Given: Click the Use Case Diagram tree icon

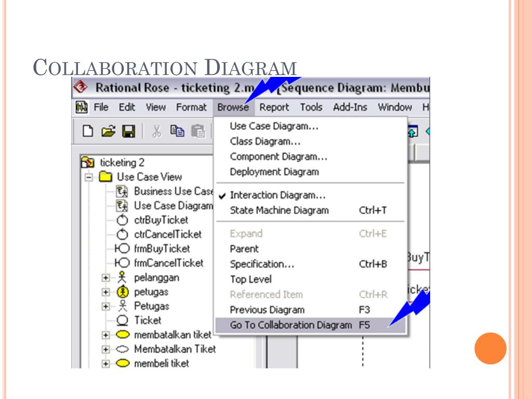Looking at the screenshot, I should [x=122, y=206].
